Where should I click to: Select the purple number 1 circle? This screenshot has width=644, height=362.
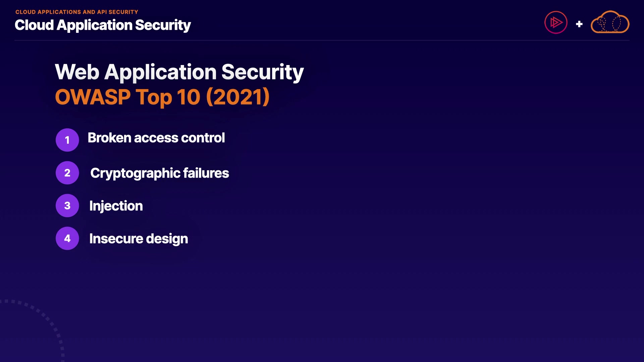pyautogui.click(x=67, y=140)
